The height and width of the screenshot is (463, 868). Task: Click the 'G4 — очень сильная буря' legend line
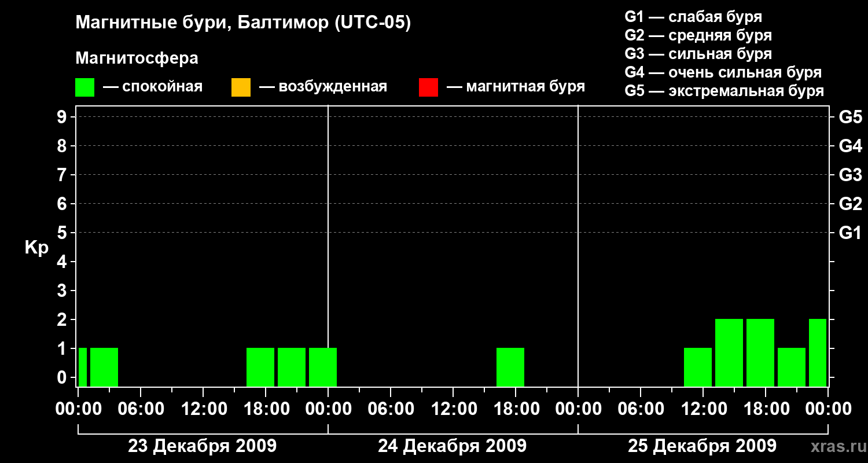723,72
